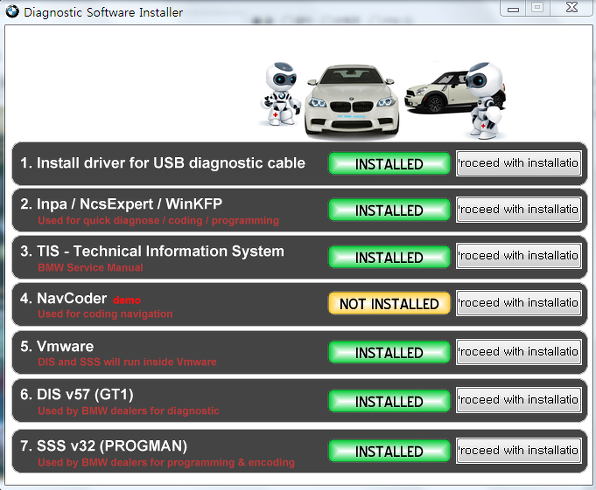
Task: Click INSTALLED status for SSS v32 (PROGMAN)
Action: (x=389, y=451)
